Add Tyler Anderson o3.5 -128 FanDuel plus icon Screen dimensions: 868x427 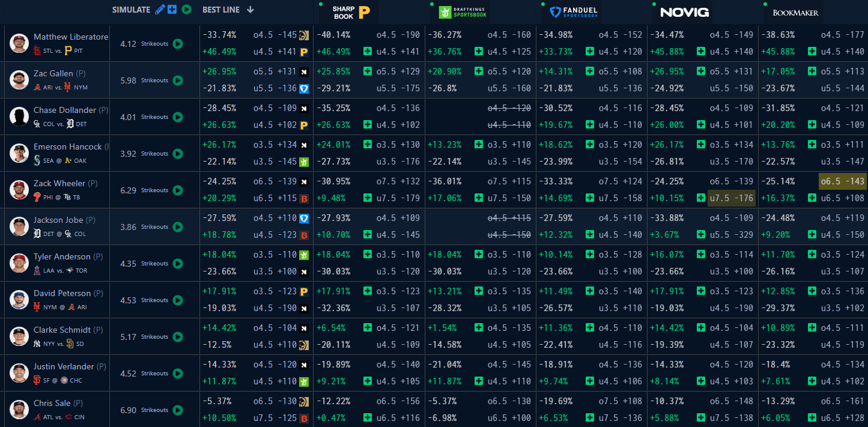click(590, 255)
